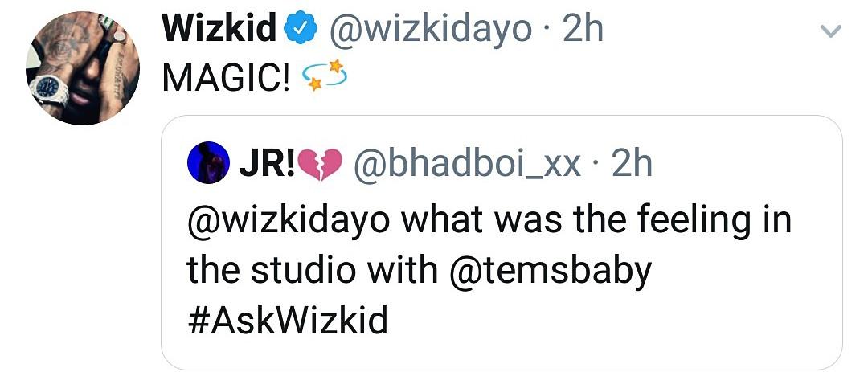Viewport: 868px width, 372px height.
Task: Open the @wizkidayo handle in the tweet header
Action: pos(429,31)
